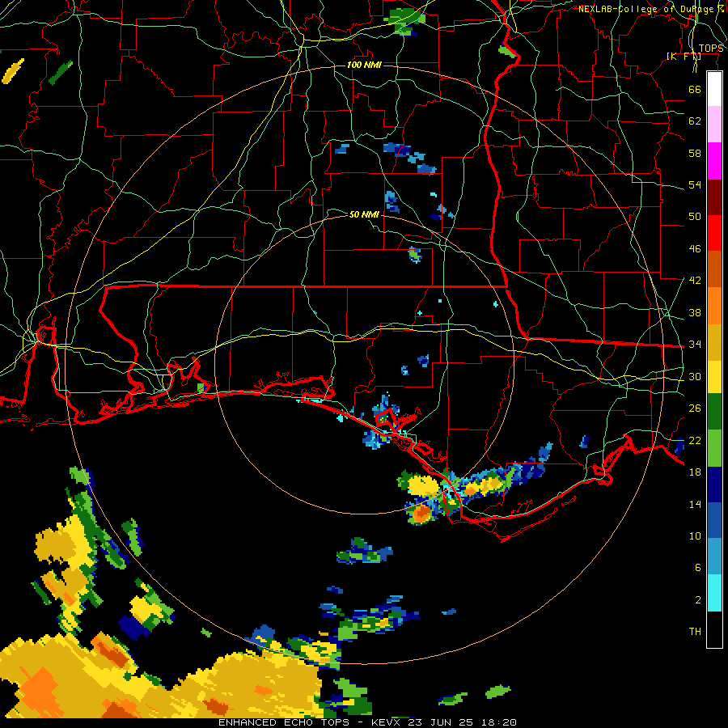Screen dimensions: 728x728
Task: Click the medium blue legend swatch
Action: tap(714, 520)
